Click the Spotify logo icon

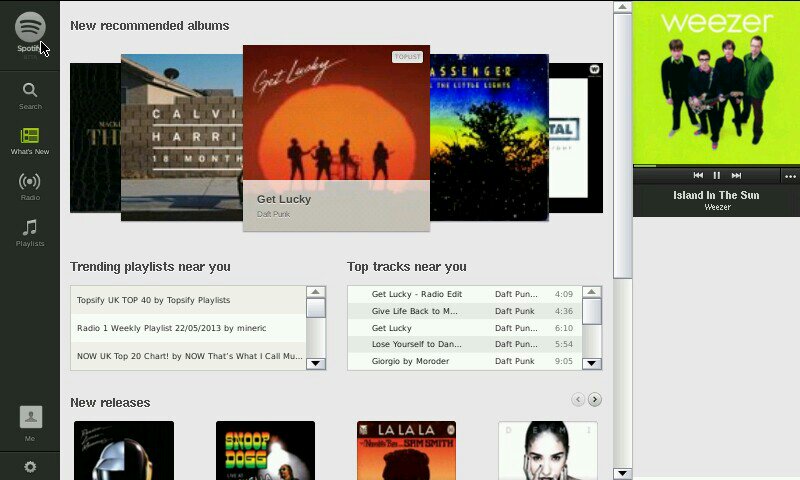click(30, 27)
